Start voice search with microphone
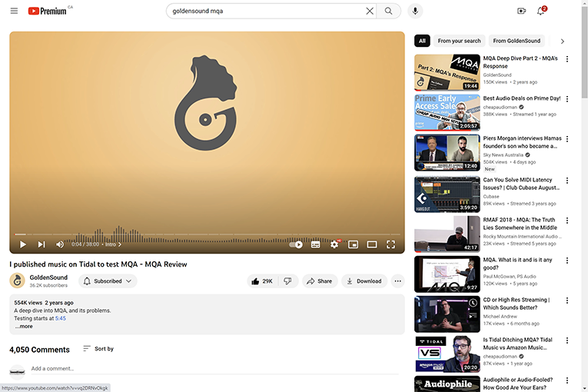This screenshot has width=588, height=392. (x=415, y=11)
